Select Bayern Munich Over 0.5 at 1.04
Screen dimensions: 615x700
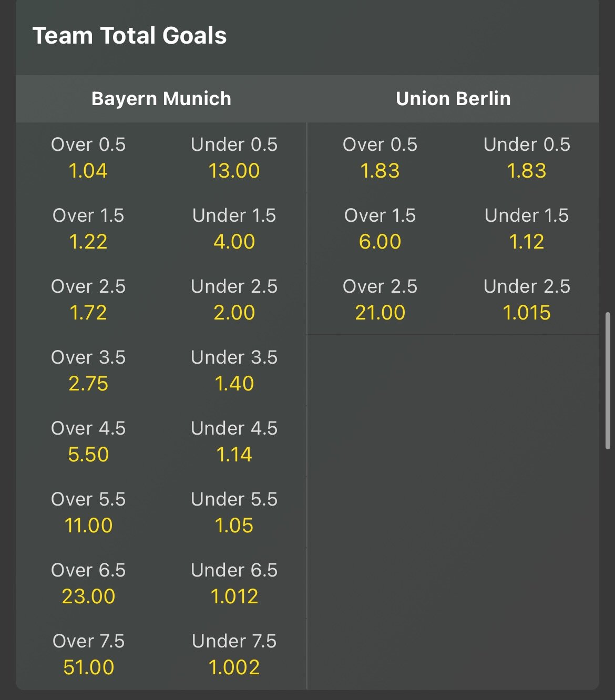(88, 158)
